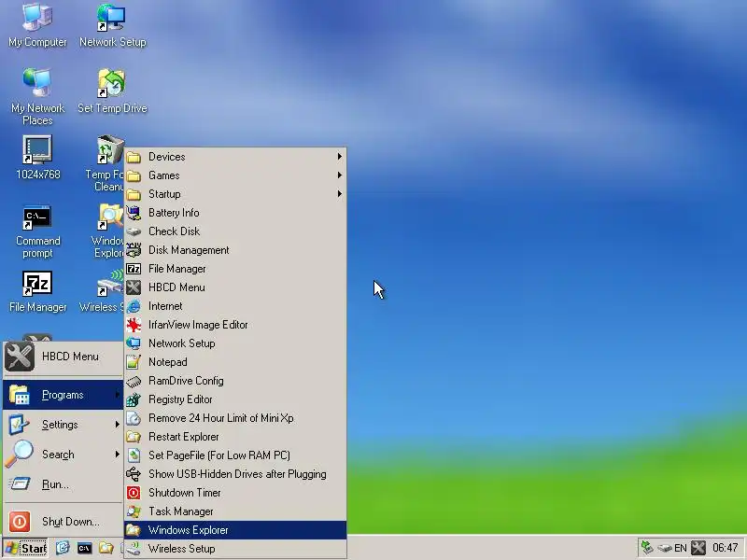
Task: Open Task Manager
Action: [x=235, y=511]
